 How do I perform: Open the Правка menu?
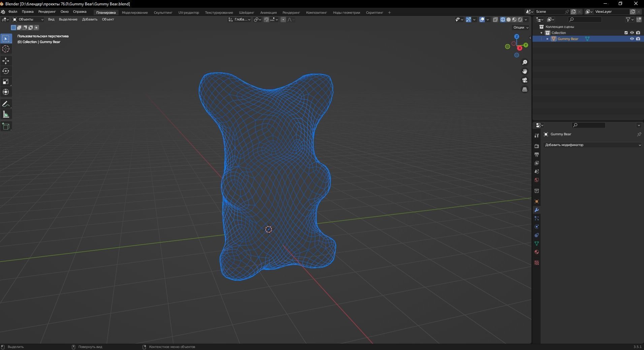pyautogui.click(x=28, y=11)
